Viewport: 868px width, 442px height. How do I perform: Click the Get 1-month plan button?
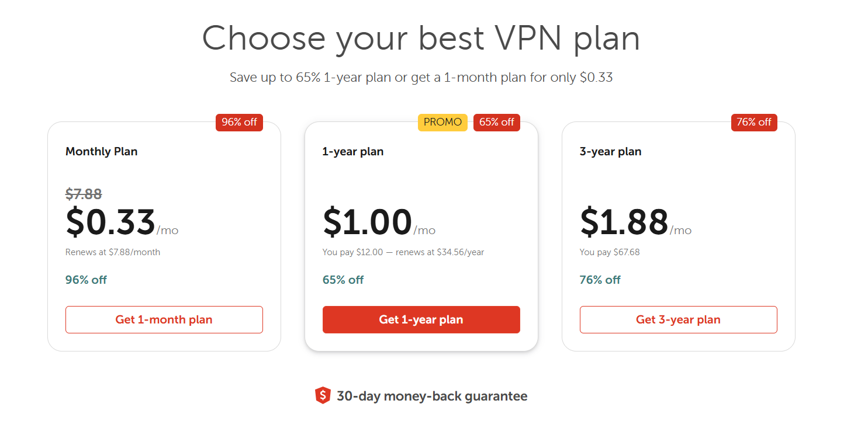tap(164, 319)
